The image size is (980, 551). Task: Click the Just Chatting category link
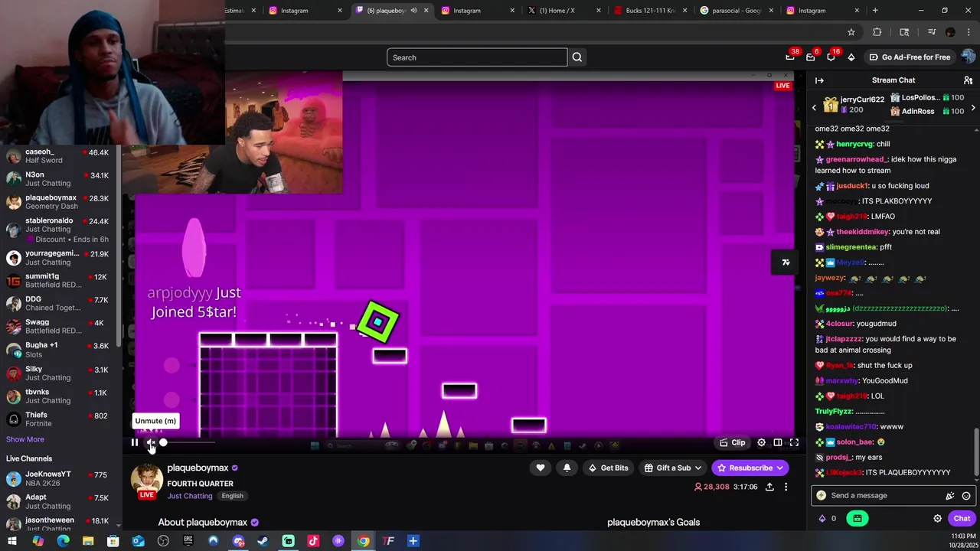coord(190,496)
